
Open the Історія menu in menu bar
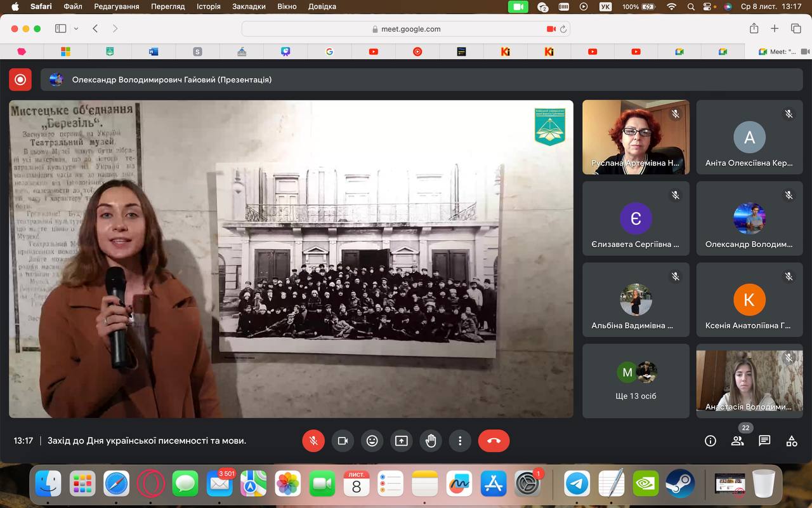pyautogui.click(x=208, y=6)
